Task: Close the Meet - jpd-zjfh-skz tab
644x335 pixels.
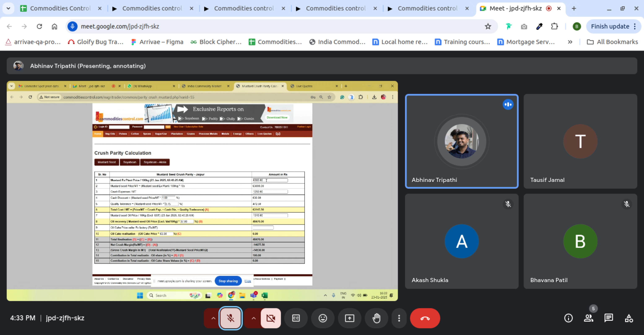Action: click(559, 8)
